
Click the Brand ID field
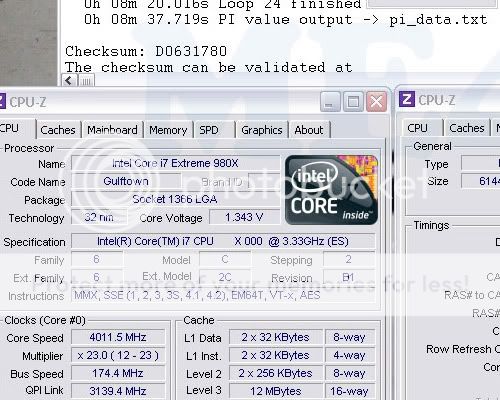264,181
